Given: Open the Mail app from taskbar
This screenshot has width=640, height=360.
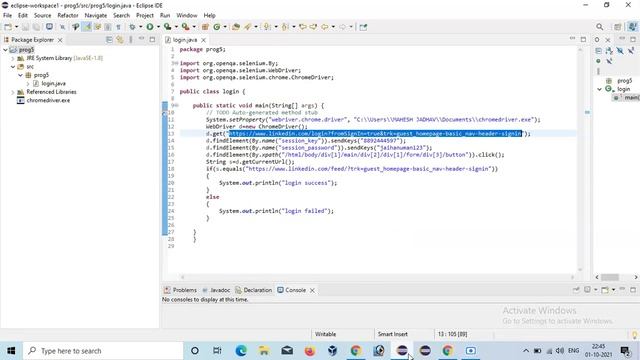Looking at the screenshot, I should click(287, 351).
